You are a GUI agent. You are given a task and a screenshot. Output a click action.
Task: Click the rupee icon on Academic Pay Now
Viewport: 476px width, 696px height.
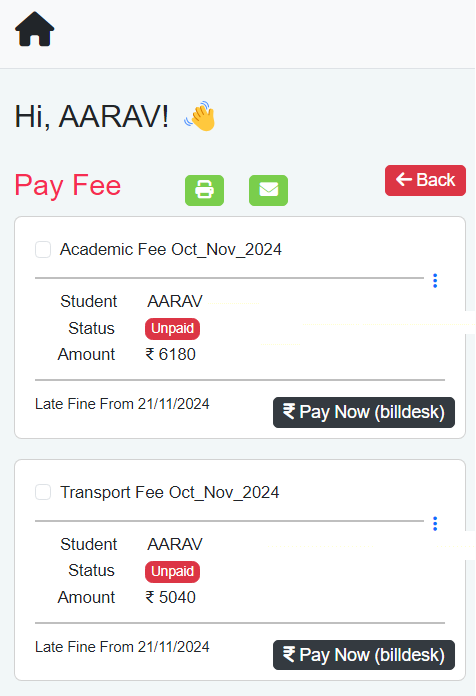point(289,411)
